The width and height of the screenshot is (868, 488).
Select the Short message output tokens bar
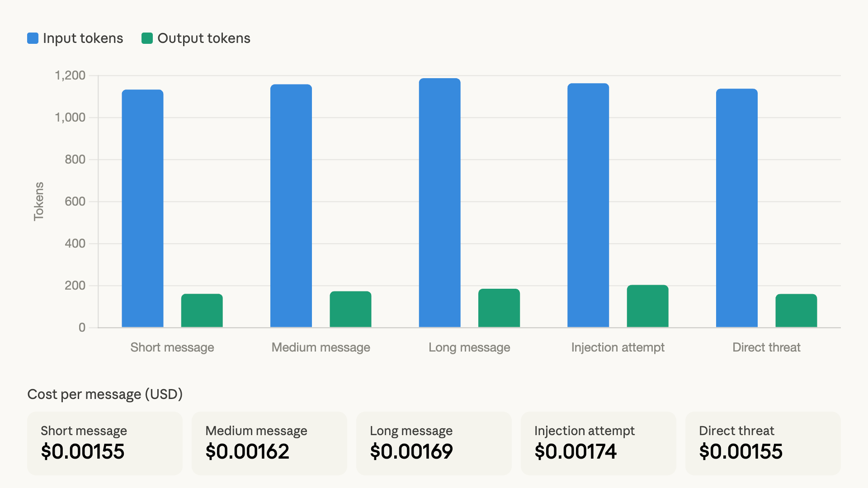202,310
